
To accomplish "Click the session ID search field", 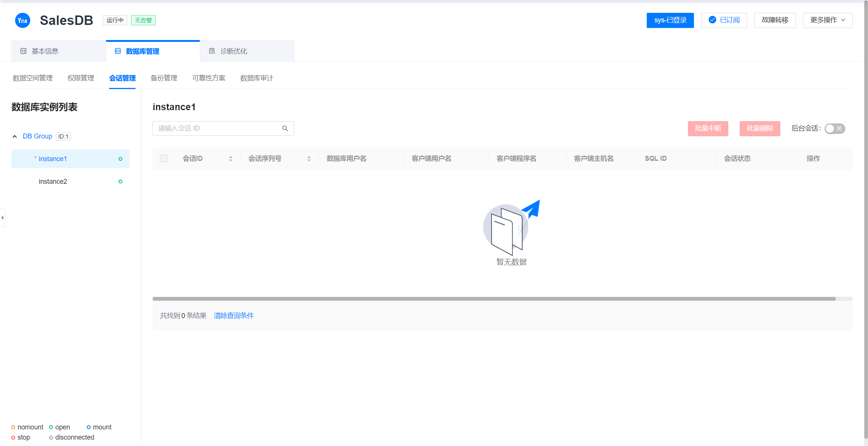I will tap(217, 129).
